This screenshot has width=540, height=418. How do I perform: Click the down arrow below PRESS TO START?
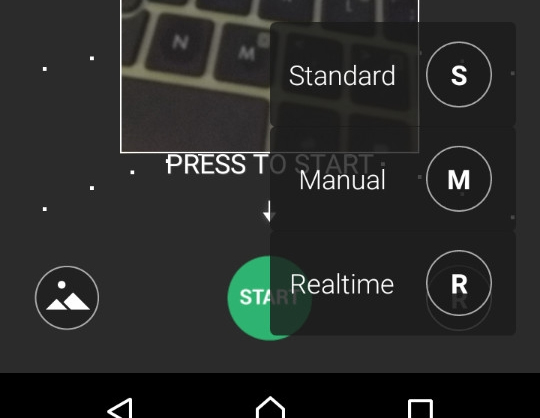click(269, 211)
